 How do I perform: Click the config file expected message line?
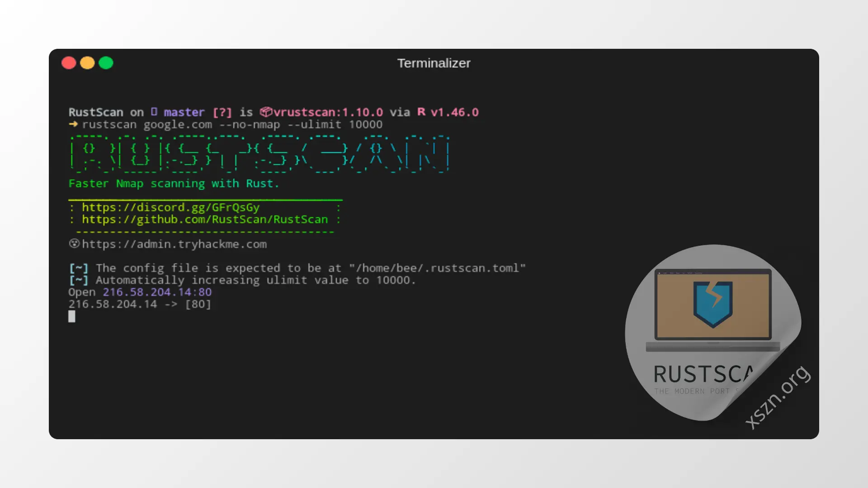[x=297, y=268]
